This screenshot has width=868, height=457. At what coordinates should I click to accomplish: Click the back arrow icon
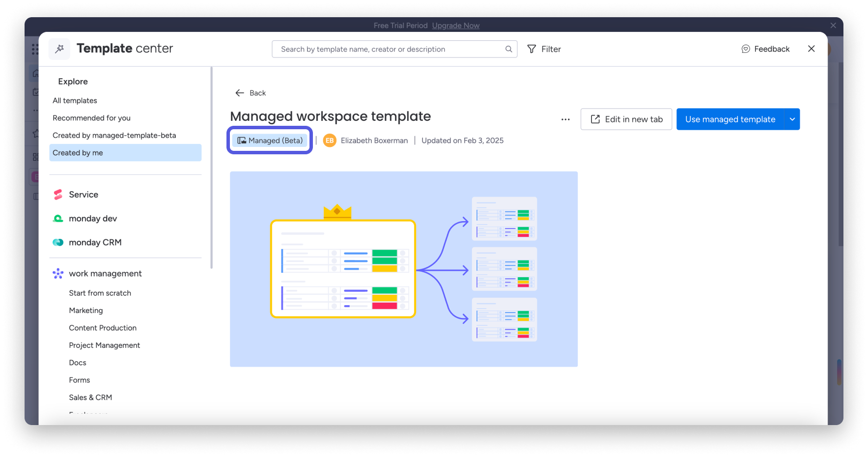click(x=240, y=93)
